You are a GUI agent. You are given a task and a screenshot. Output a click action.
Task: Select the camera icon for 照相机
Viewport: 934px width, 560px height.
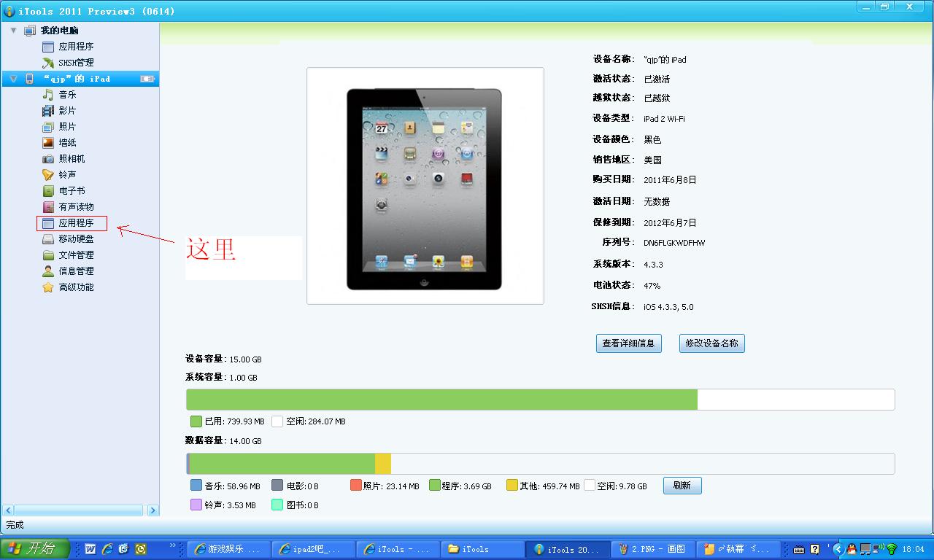click(48, 159)
